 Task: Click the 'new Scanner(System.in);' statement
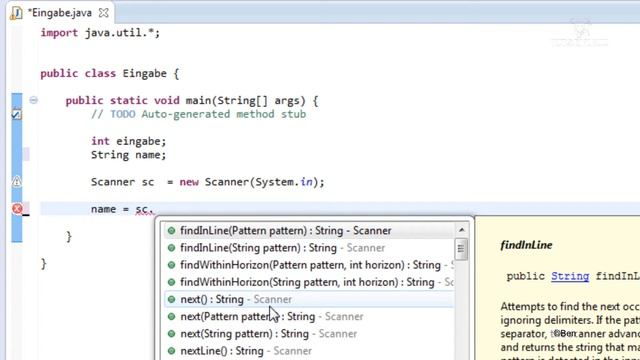tap(252, 182)
